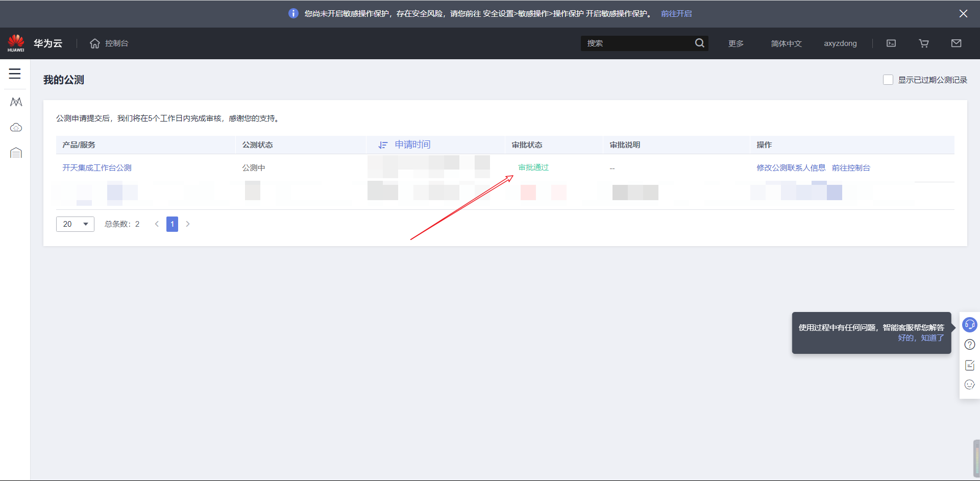
Task: Open the smart customer service headset icon
Action: click(x=970, y=324)
